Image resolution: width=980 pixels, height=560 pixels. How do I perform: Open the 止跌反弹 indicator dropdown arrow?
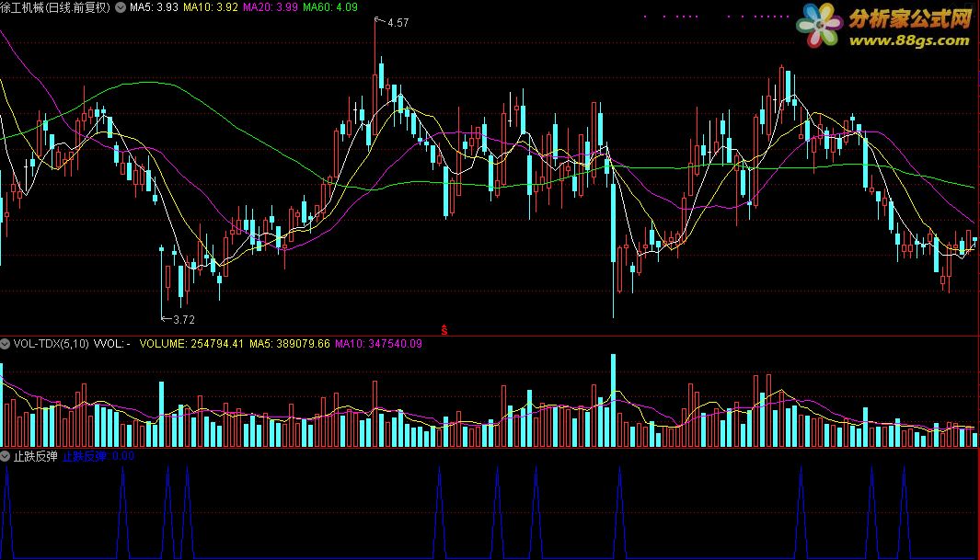(x=5, y=456)
